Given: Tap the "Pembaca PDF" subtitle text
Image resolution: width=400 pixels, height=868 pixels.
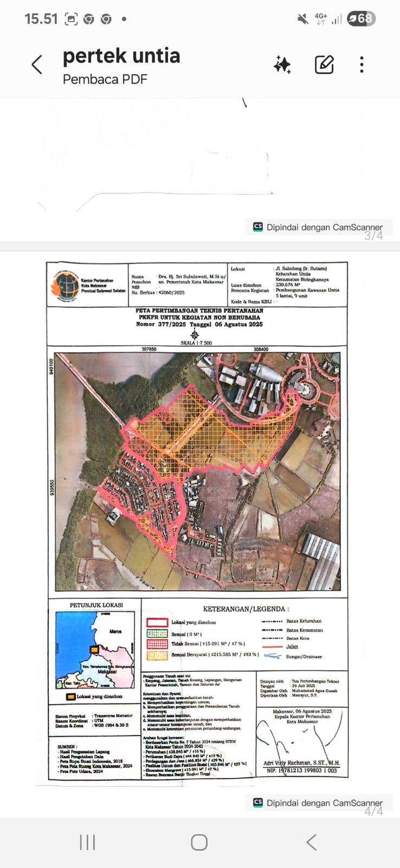Looking at the screenshot, I should click(105, 79).
